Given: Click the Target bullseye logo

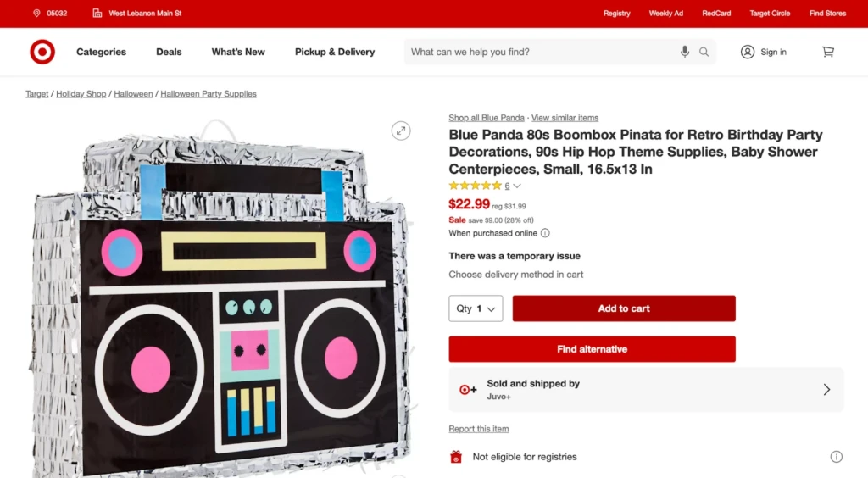Looking at the screenshot, I should (42, 52).
